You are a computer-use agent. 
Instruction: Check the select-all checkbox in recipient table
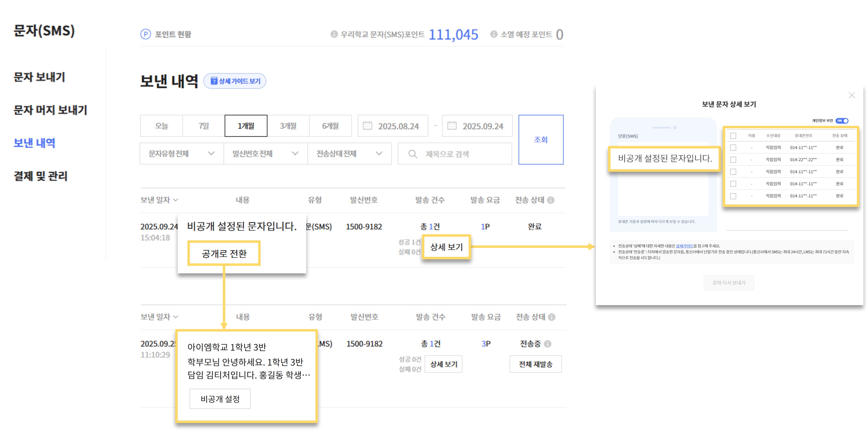(733, 136)
